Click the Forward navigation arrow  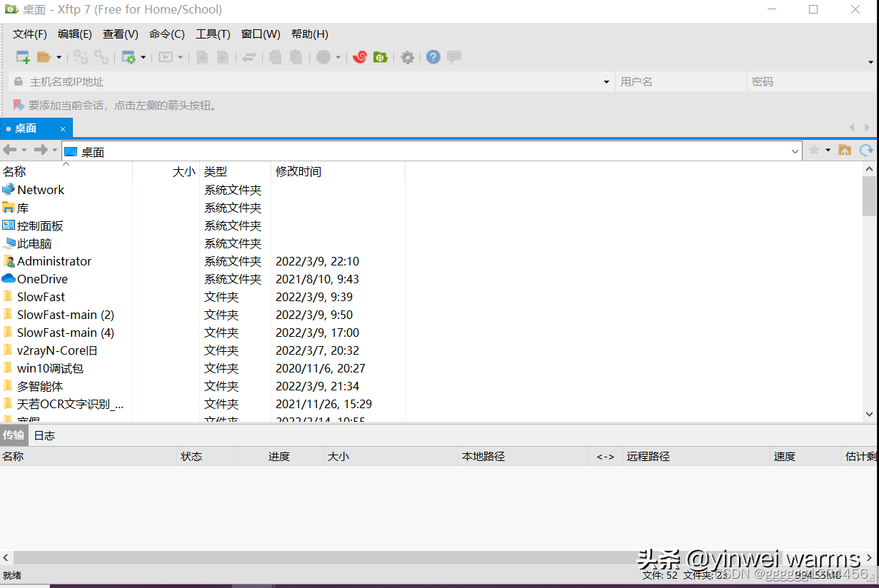(x=41, y=150)
